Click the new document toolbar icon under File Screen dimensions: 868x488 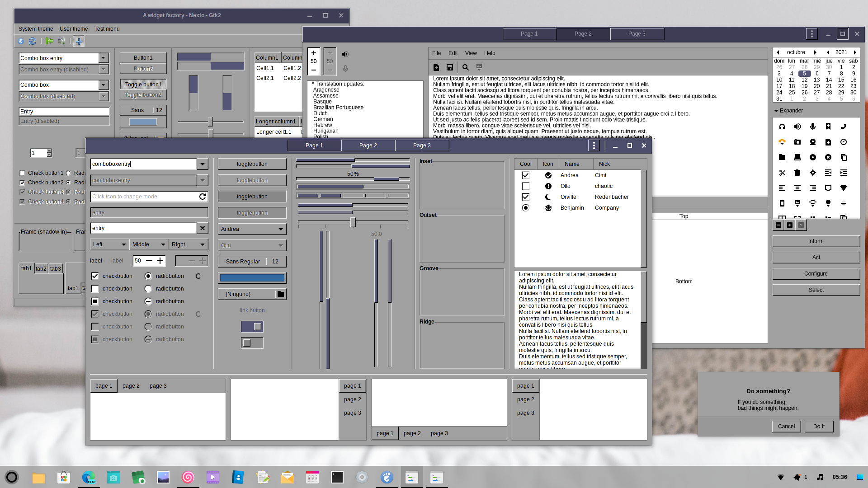coord(436,67)
